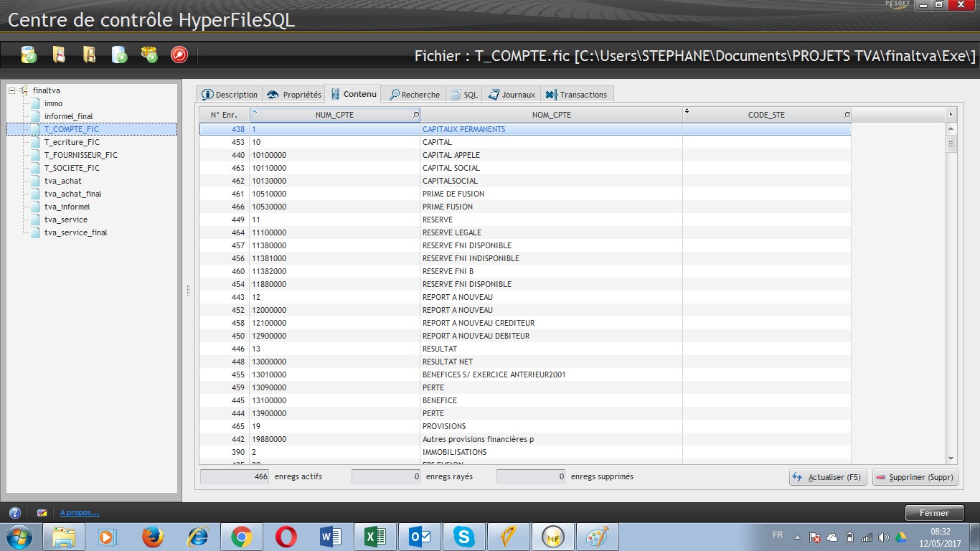Select row CAPITAUX PERMANENTS
Viewport: 980px width, 551px height.
(x=525, y=129)
